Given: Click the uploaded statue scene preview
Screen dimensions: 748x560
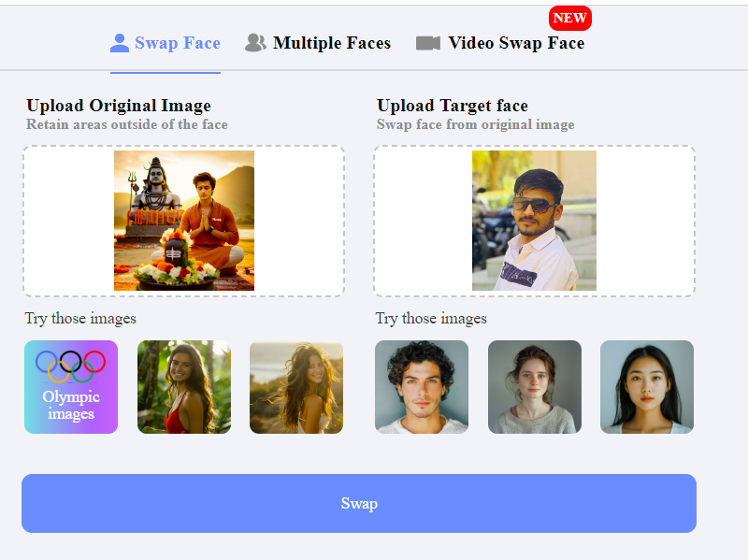Looking at the screenshot, I should 183,221.
